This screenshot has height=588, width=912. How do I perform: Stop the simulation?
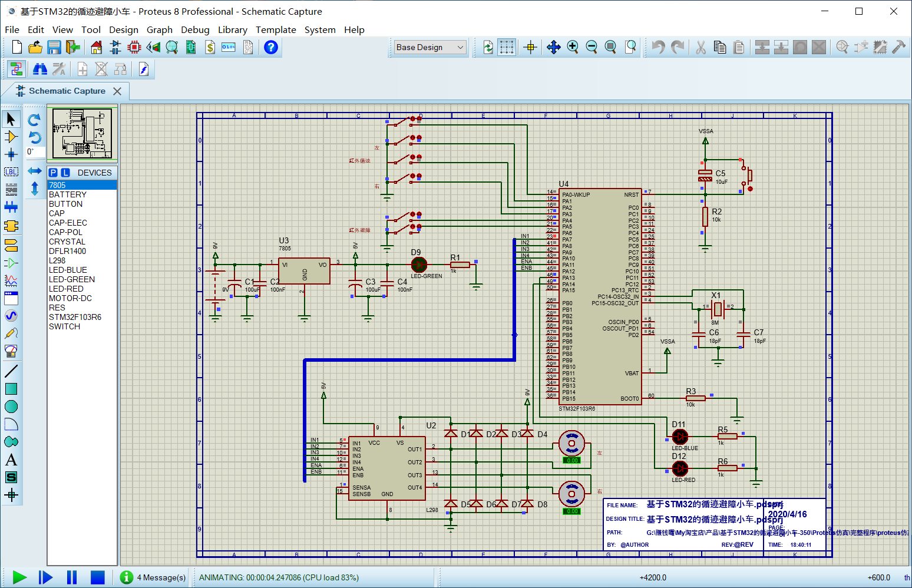[98, 577]
